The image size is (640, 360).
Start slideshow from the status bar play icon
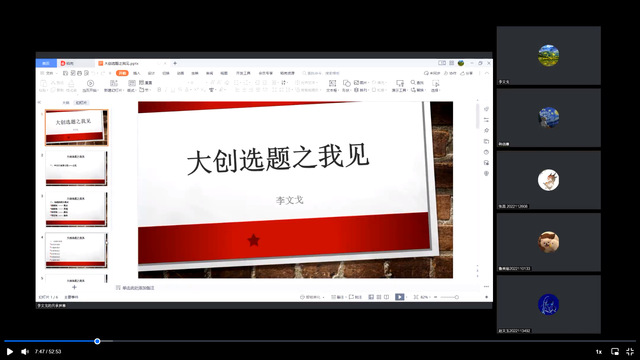400,297
